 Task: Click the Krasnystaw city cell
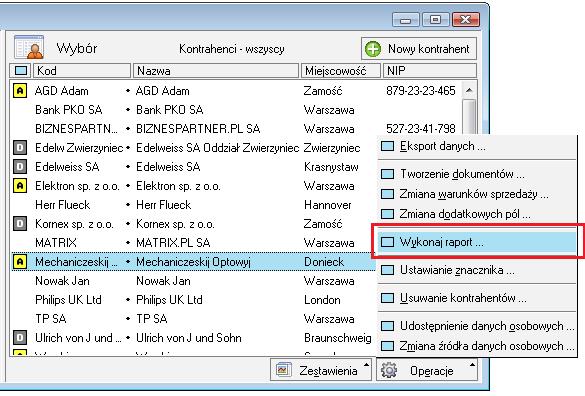tap(331, 167)
